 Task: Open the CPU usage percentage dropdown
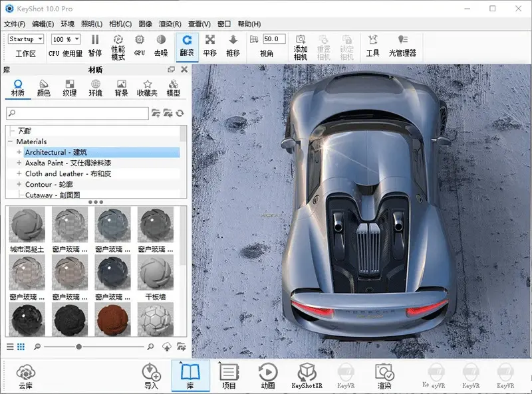pos(66,39)
